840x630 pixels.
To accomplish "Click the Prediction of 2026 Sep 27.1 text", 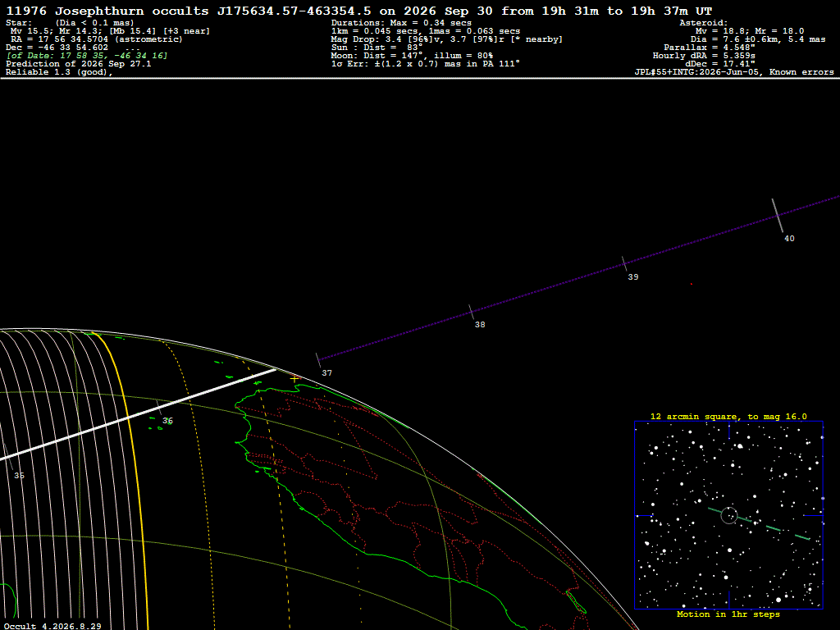I will 78,64.
